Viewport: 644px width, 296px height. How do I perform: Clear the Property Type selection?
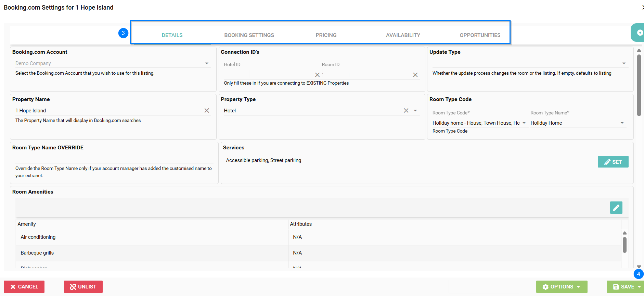pyautogui.click(x=406, y=110)
